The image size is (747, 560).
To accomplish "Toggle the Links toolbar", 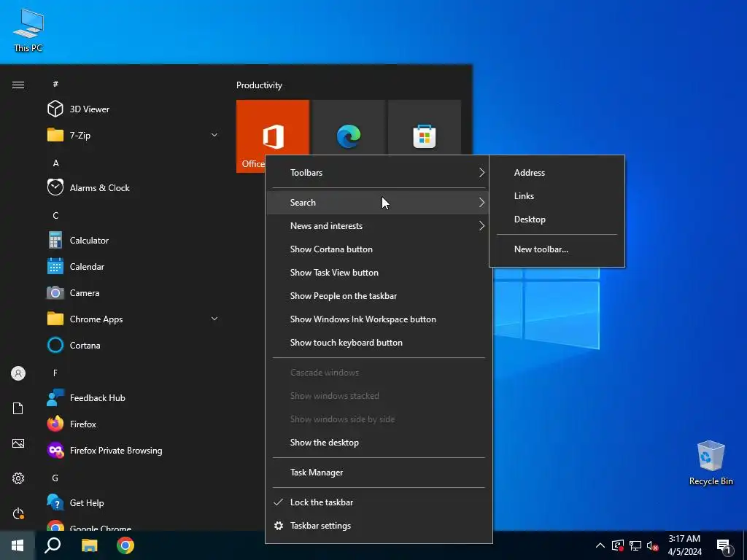I will pyautogui.click(x=557, y=195).
